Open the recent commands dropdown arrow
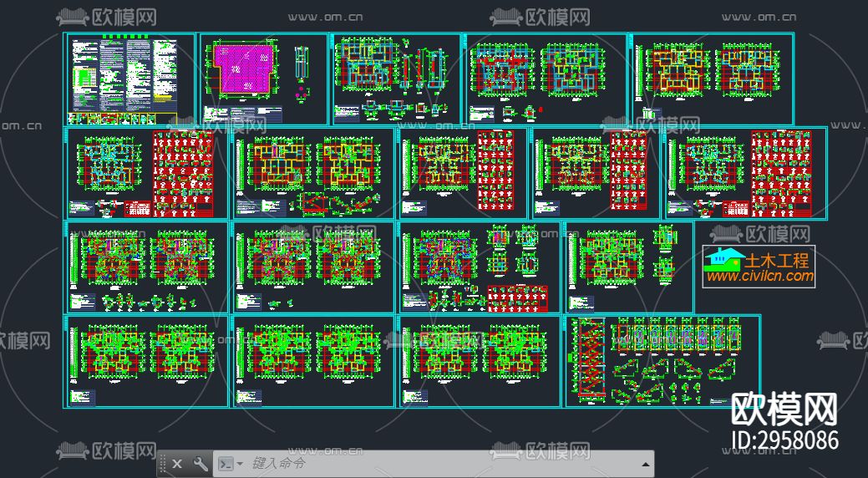The image size is (868, 478). click(x=240, y=464)
